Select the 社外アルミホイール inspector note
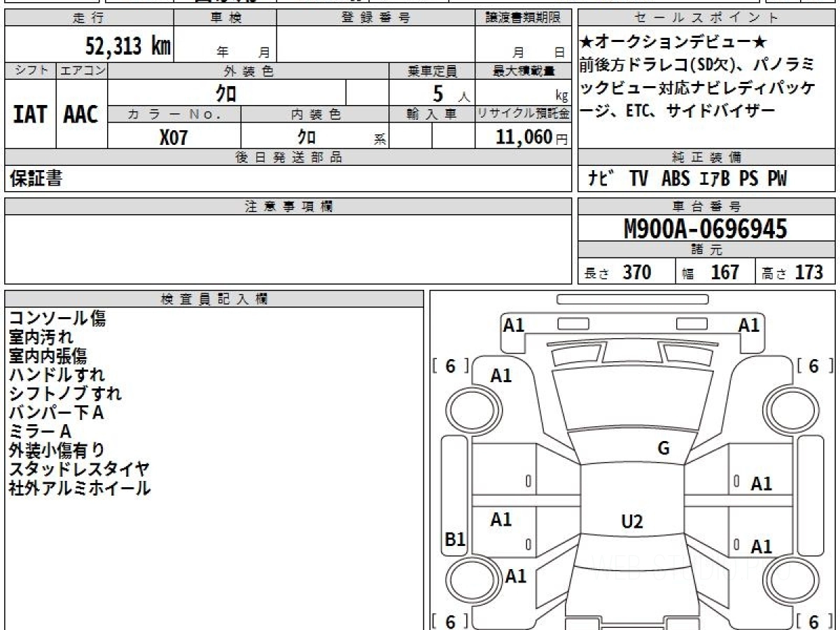Image resolution: width=840 pixels, height=630 pixels. (x=79, y=488)
